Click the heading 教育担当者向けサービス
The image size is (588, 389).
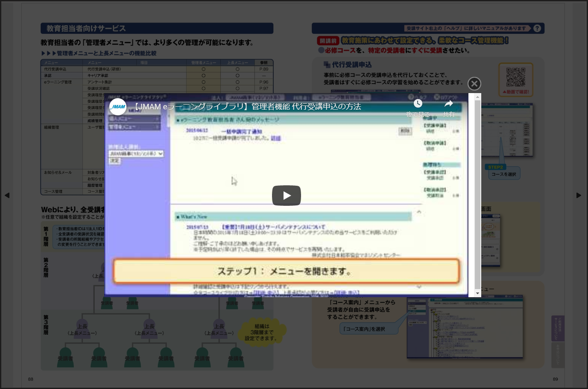pos(86,29)
